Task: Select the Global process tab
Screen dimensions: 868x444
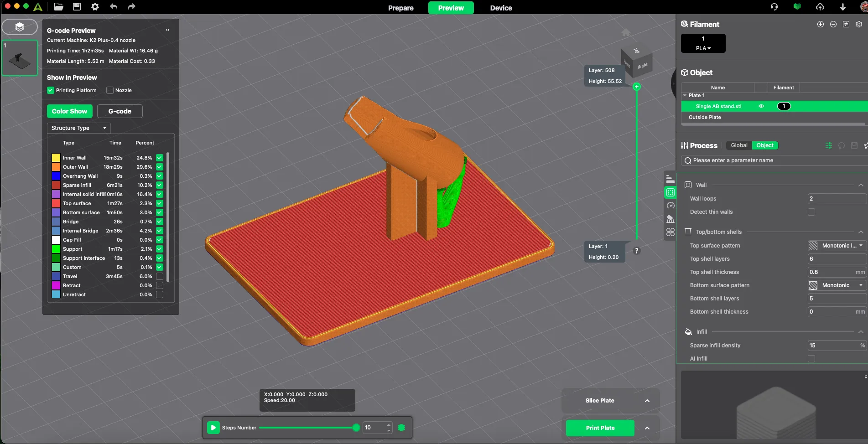Action: point(738,145)
